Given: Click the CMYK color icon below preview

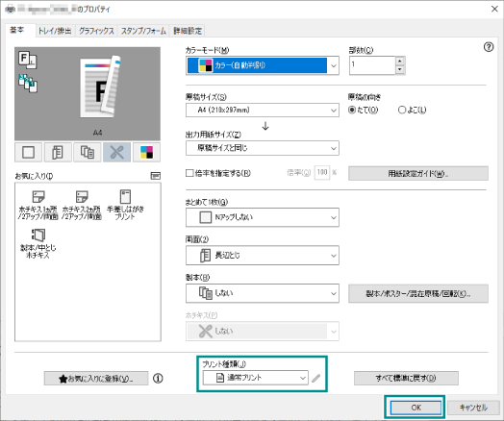Looking at the screenshot, I should point(146,152).
